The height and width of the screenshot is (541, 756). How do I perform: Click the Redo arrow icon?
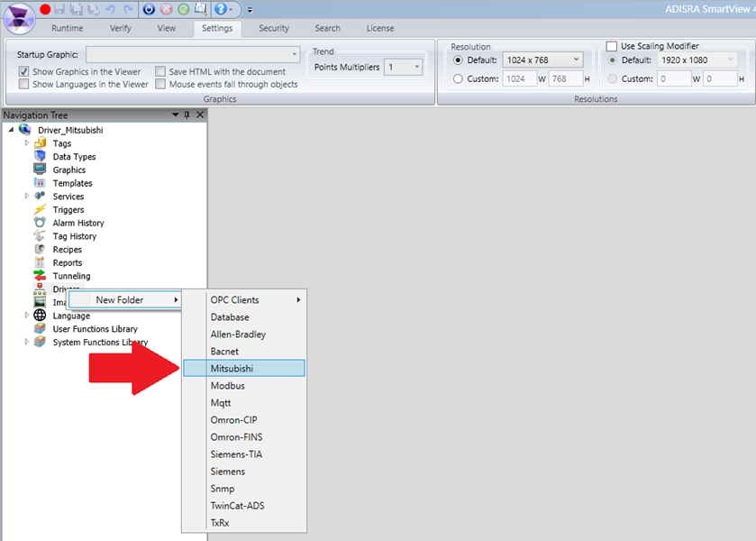click(x=128, y=9)
